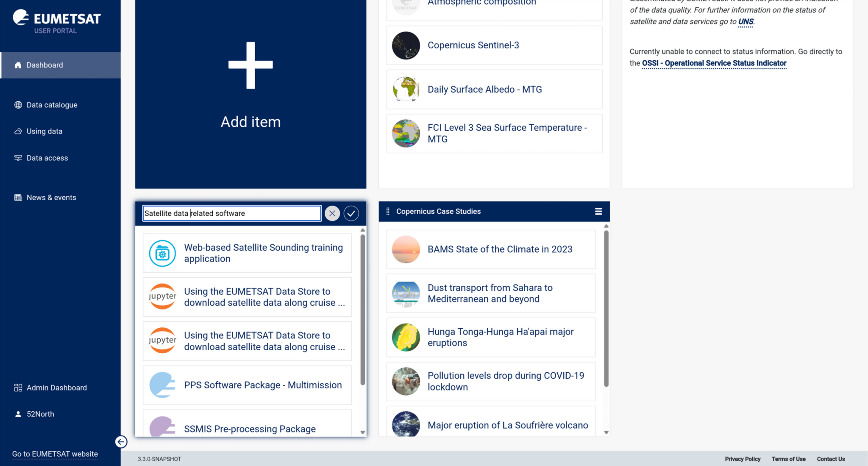Image resolution: width=868 pixels, height=466 pixels.
Task: Click the 3.3.0-SNAPSHOT version text
Action: (159, 459)
